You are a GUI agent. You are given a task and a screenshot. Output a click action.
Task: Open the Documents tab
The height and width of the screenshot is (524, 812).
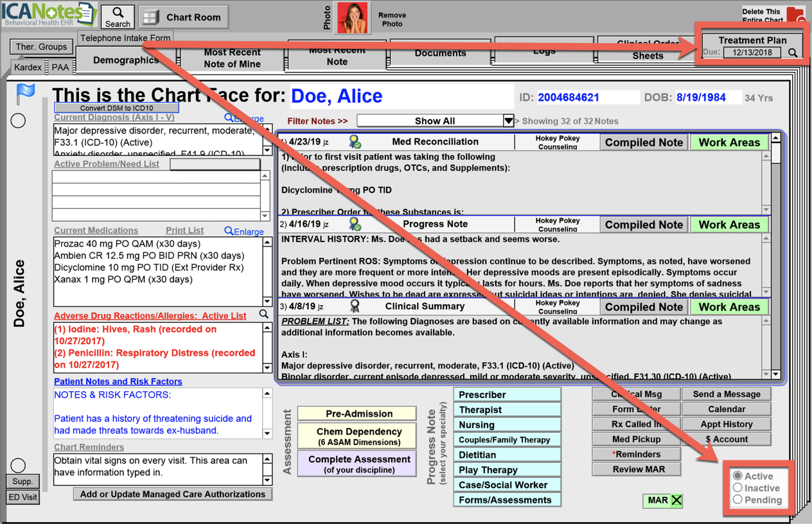coord(440,53)
